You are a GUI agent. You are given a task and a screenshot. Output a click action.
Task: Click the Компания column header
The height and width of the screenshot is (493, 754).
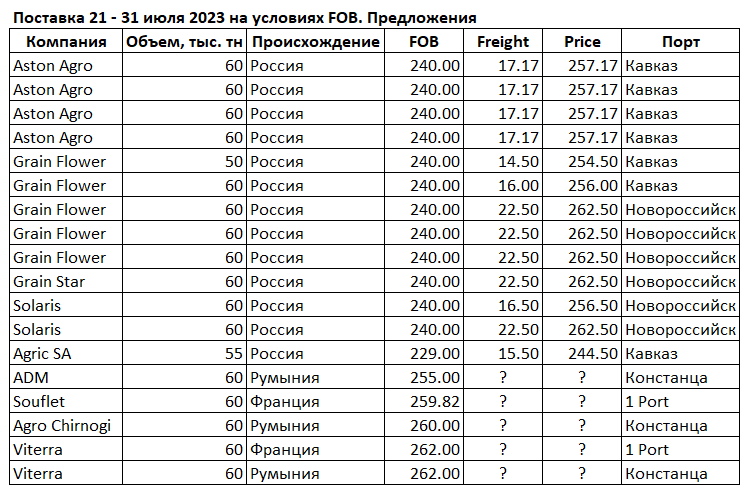tap(66, 42)
